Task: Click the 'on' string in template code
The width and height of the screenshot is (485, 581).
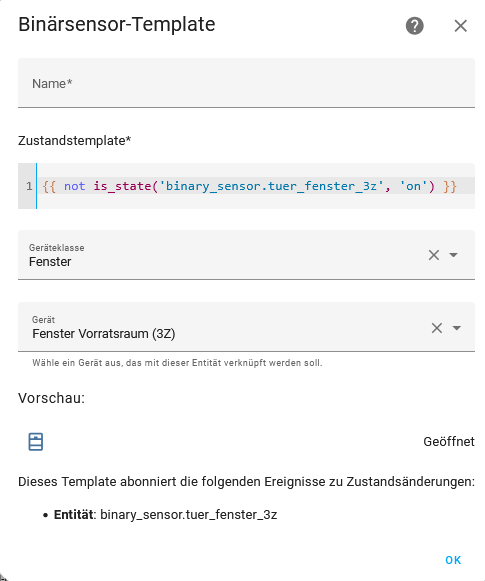Action: click(x=413, y=186)
